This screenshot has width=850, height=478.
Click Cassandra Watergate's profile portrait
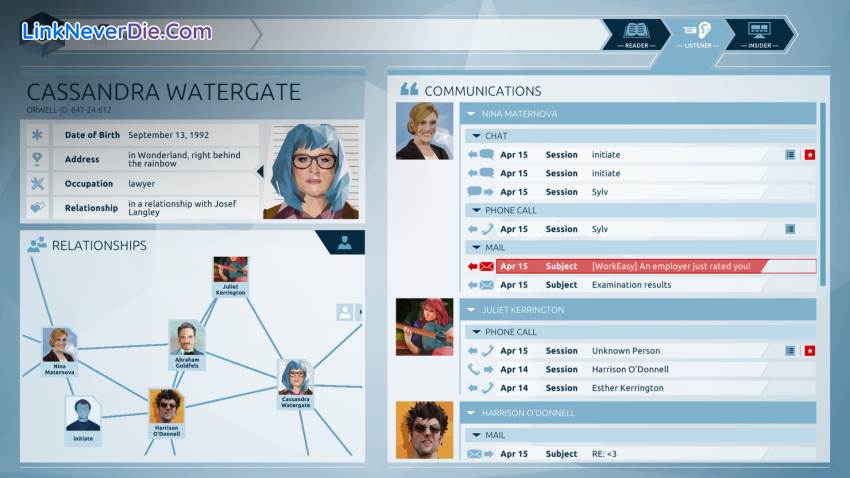(312, 171)
